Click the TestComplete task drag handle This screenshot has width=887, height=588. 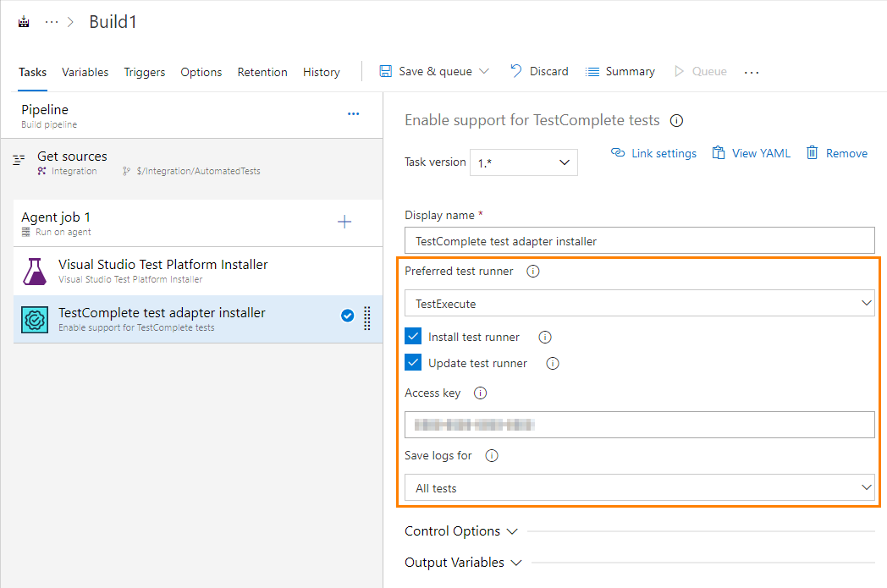pyautogui.click(x=367, y=318)
